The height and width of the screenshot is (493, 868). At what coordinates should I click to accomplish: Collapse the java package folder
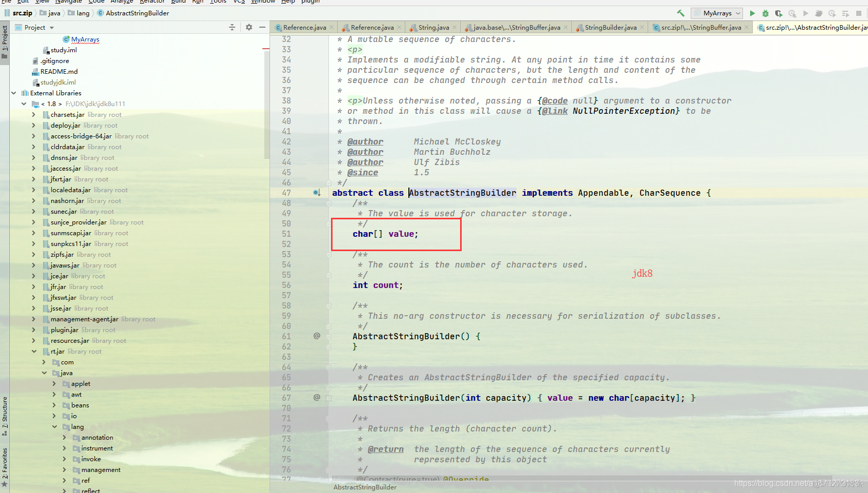[44, 373]
